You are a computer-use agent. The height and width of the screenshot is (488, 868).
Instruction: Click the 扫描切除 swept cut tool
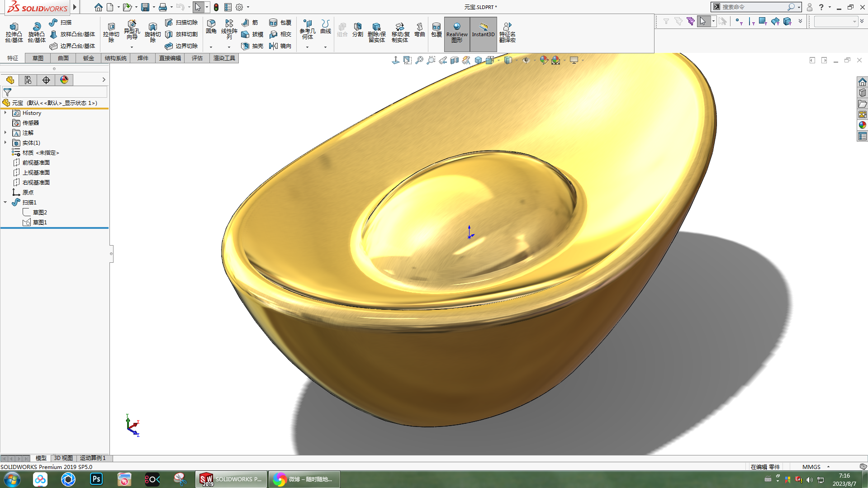click(x=181, y=22)
